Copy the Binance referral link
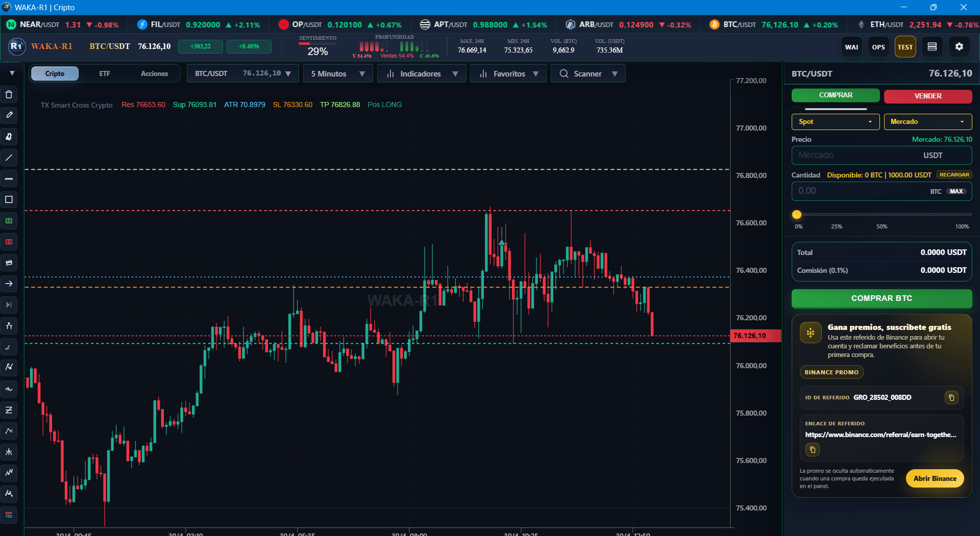The width and height of the screenshot is (980, 536). click(813, 450)
